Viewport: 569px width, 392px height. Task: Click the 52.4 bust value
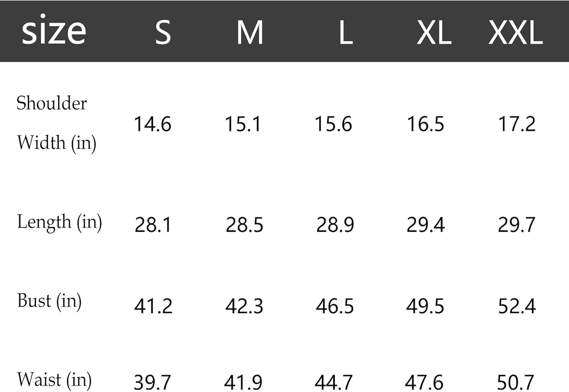click(517, 306)
